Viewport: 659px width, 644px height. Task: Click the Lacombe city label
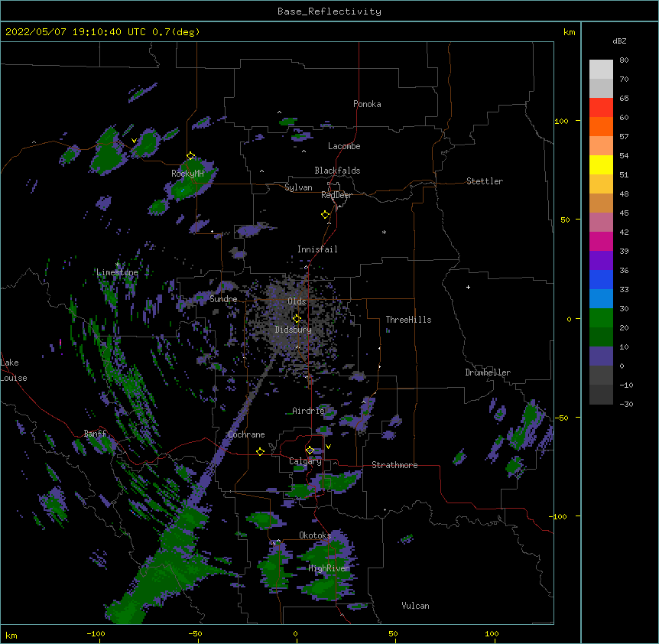(x=344, y=146)
